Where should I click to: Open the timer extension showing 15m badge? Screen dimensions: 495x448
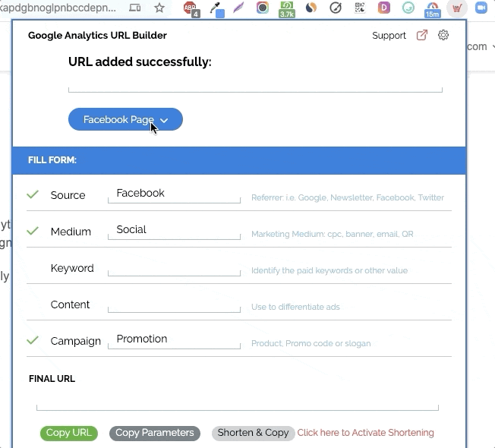432,9
